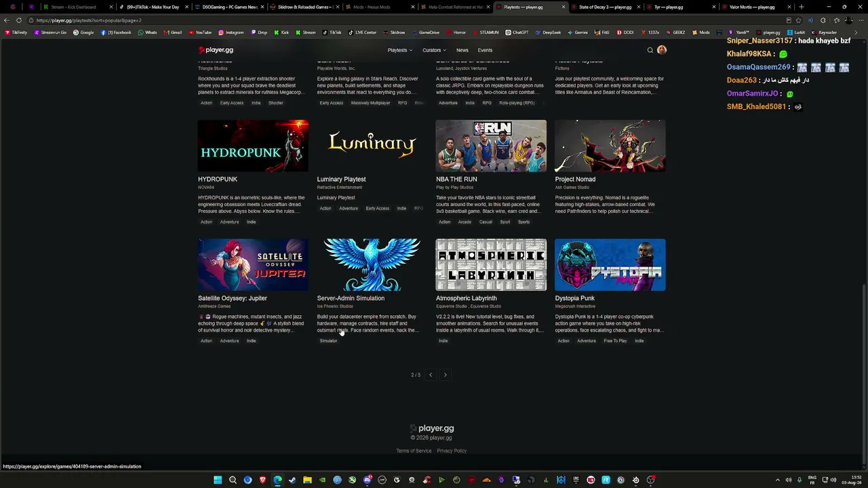Click the Free To Play tag on Dystopia Punk
The height and width of the screenshot is (488, 868).
[x=615, y=341]
